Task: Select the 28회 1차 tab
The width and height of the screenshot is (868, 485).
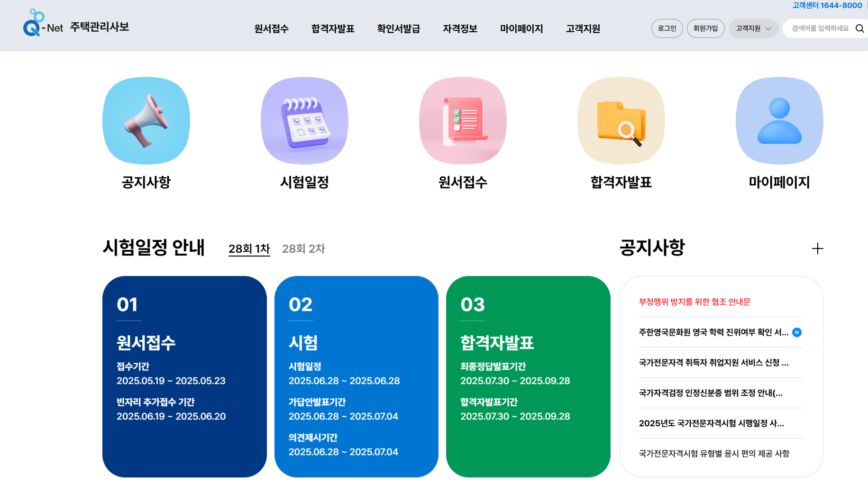Action: 249,249
